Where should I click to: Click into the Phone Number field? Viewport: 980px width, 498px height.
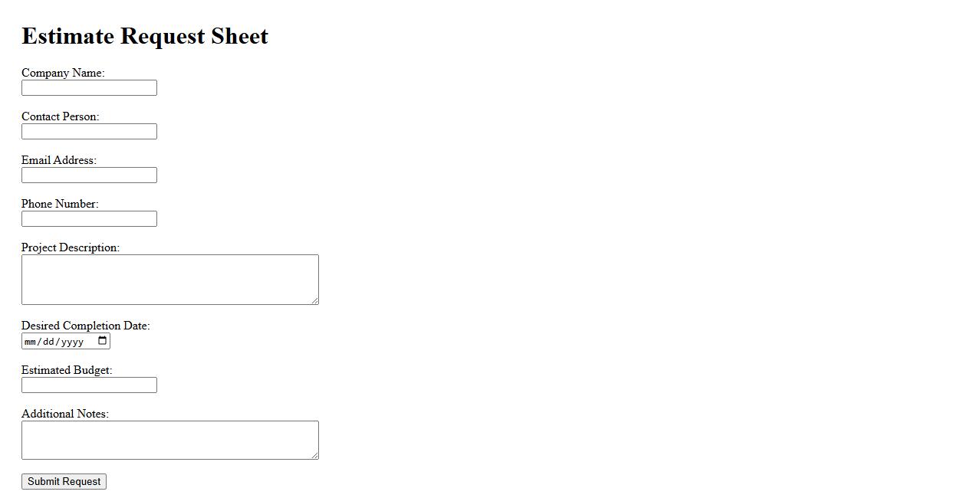(89, 219)
